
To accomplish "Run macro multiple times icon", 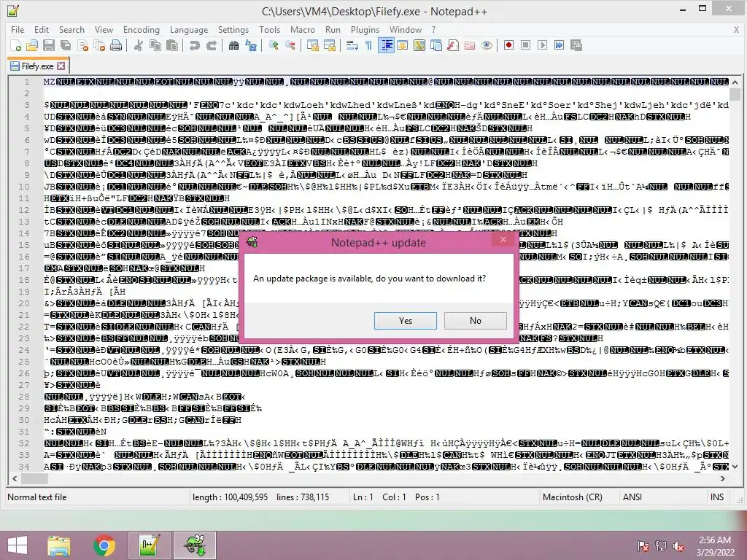I will pyautogui.click(x=560, y=45).
